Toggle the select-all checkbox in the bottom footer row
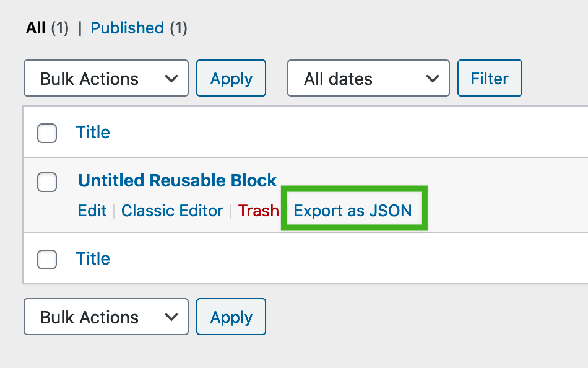This screenshot has width=588, height=368. point(47,259)
